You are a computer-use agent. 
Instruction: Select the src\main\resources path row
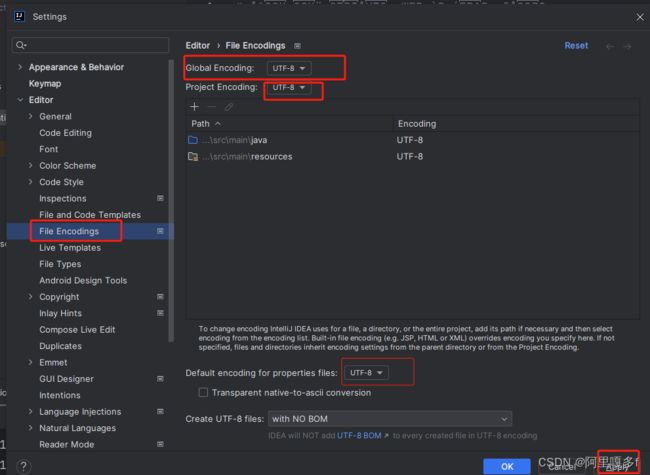413,157
